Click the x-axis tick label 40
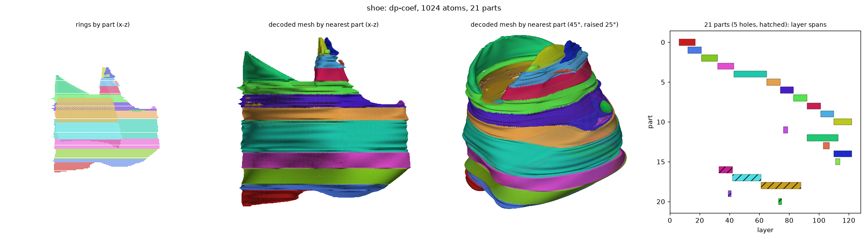868x241 pixels. [729, 221]
